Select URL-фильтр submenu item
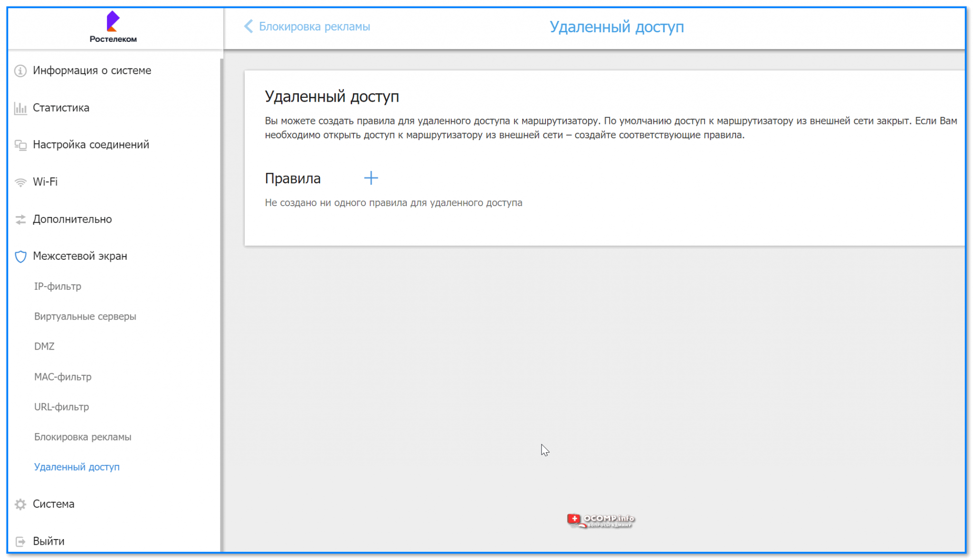The height and width of the screenshot is (560, 973). click(62, 407)
